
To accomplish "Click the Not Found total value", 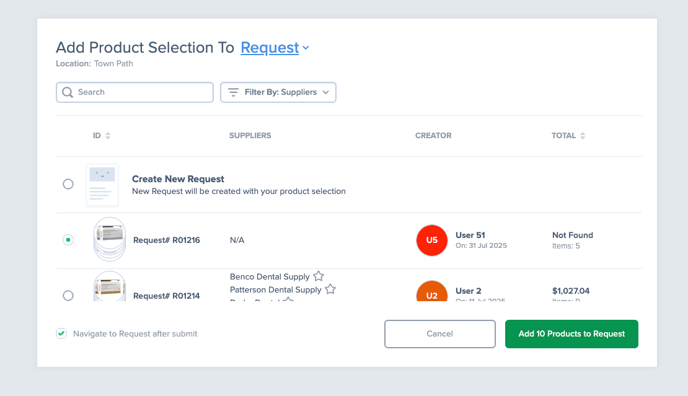I will point(573,235).
